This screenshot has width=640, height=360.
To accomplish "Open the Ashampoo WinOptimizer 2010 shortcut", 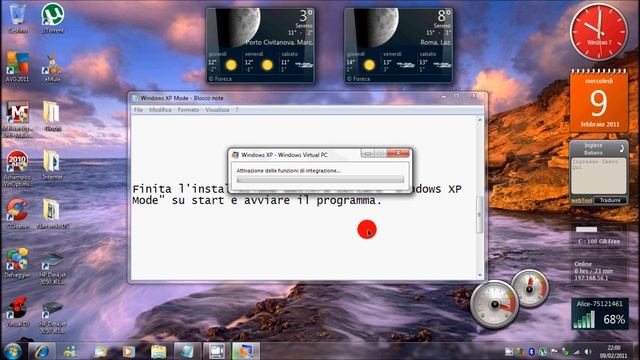I will [x=17, y=168].
